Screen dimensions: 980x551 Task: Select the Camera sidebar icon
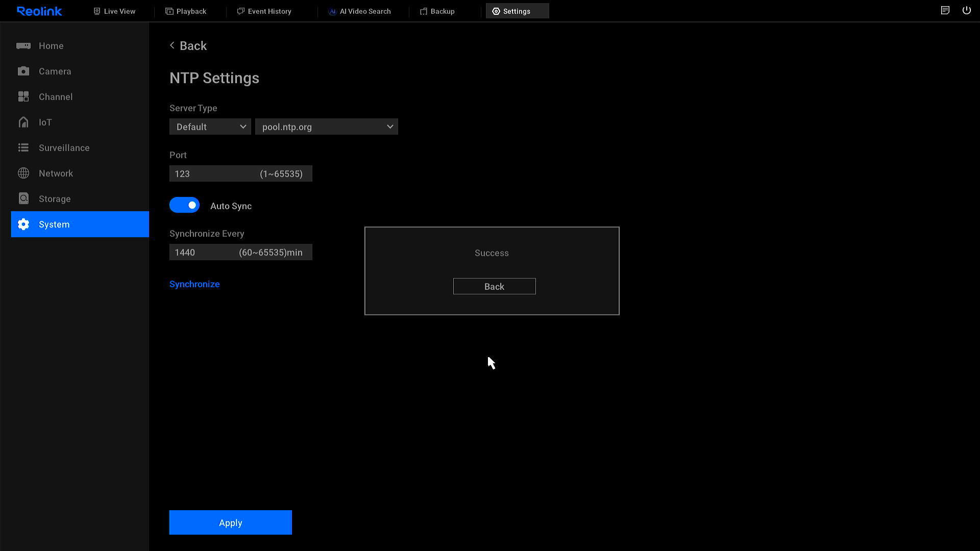pos(23,71)
